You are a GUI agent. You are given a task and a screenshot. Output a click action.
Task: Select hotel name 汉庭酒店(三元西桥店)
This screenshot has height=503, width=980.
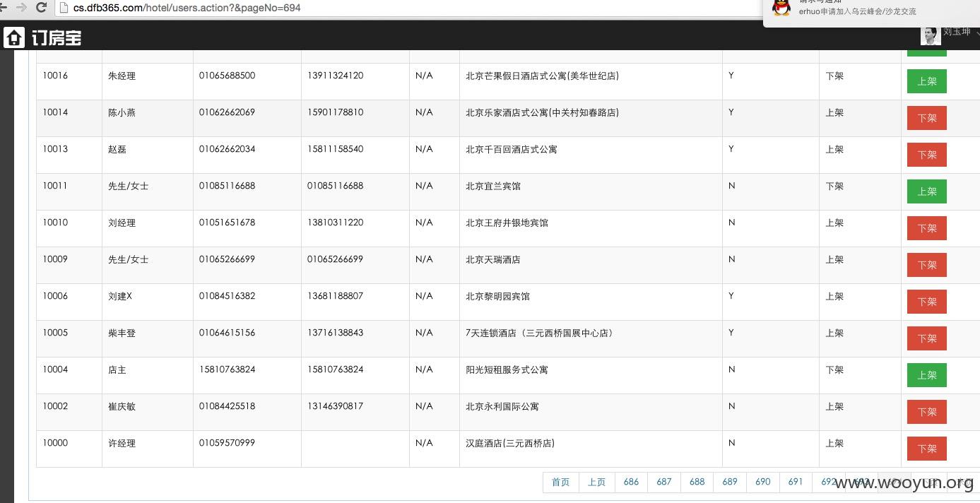[510, 443]
